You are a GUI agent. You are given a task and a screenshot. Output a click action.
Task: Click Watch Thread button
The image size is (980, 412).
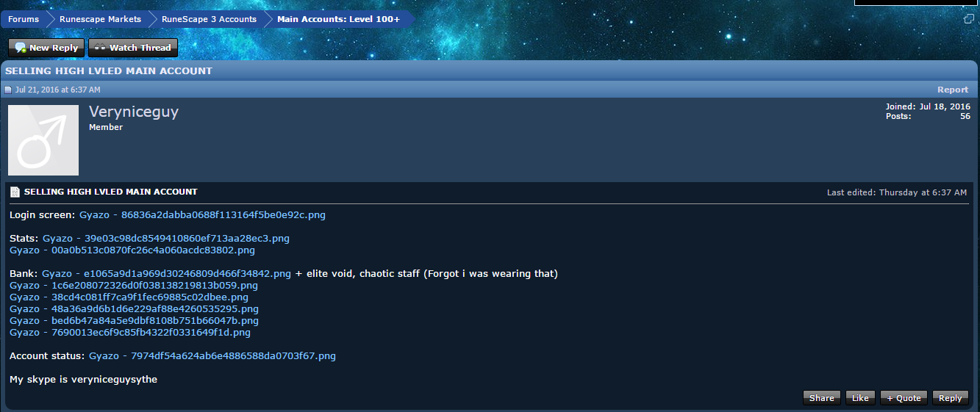coord(133,48)
